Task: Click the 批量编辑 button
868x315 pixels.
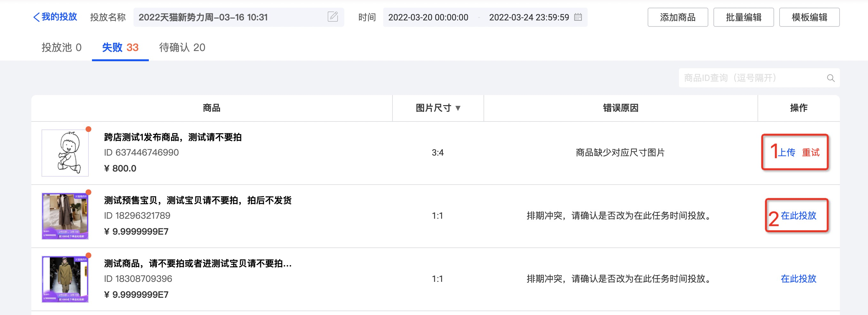Action: [x=743, y=17]
